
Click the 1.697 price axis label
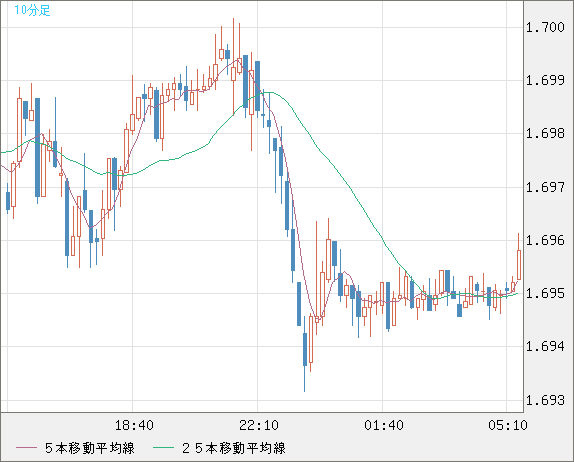point(545,187)
